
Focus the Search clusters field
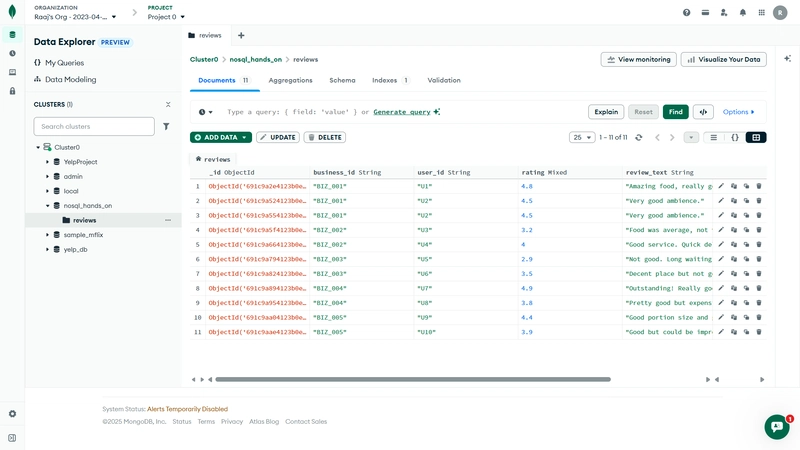(94, 127)
